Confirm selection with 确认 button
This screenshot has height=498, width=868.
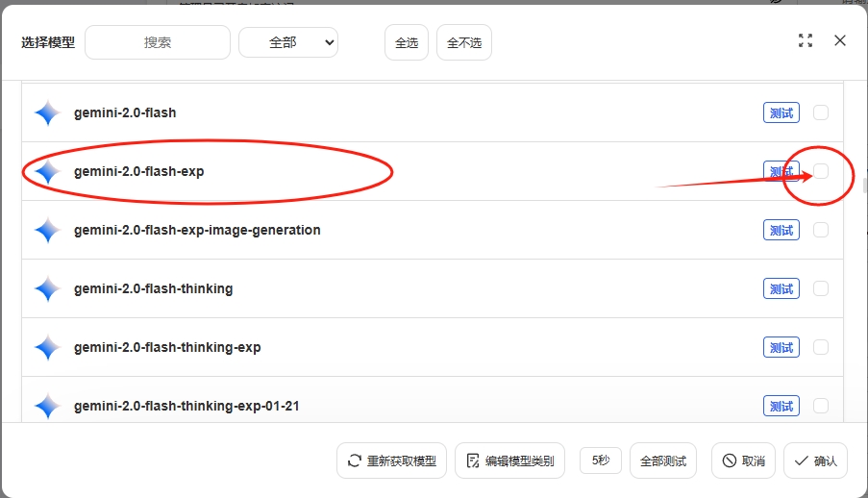coord(815,461)
